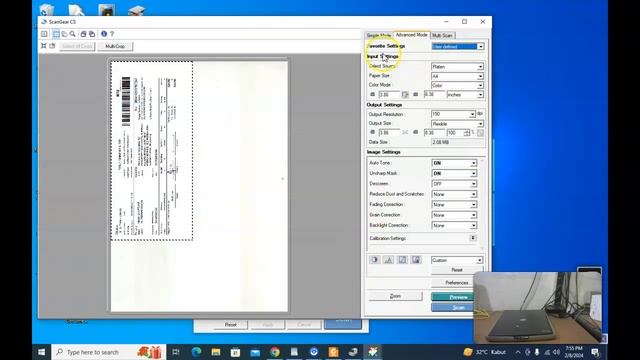The height and width of the screenshot is (360, 640).
Task: Toggle the input aspect ratio lock icon
Action: click(405, 95)
